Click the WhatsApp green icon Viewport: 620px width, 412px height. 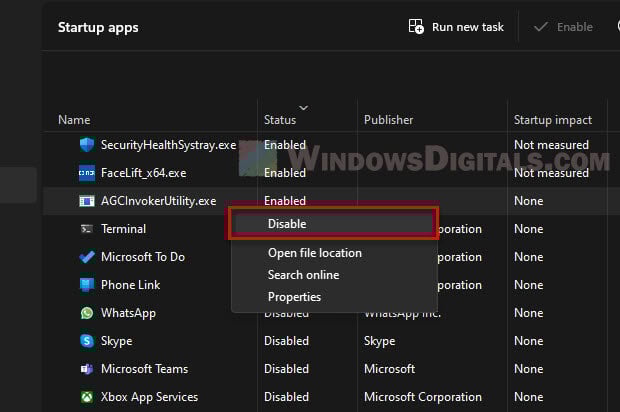pyautogui.click(x=87, y=313)
